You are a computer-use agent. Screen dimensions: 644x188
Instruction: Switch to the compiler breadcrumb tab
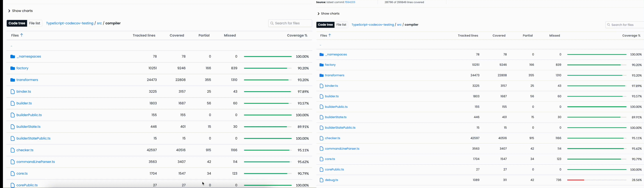tap(113, 23)
